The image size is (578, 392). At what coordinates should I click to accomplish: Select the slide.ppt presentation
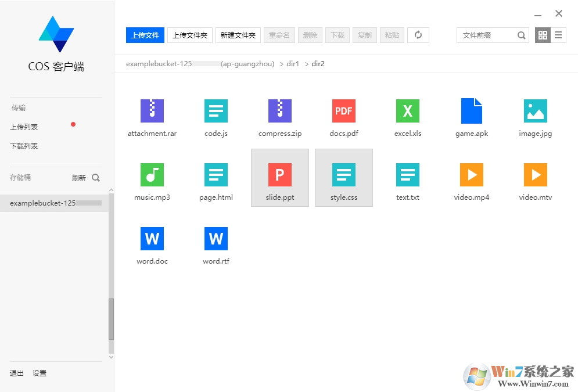[x=279, y=178]
